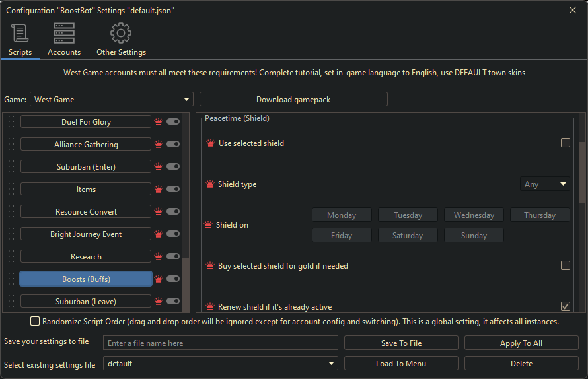Image resolution: width=588 pixels, height=379 pixels.
Task: Uncheck Renew shield if already active
Action: pos(566,306)
